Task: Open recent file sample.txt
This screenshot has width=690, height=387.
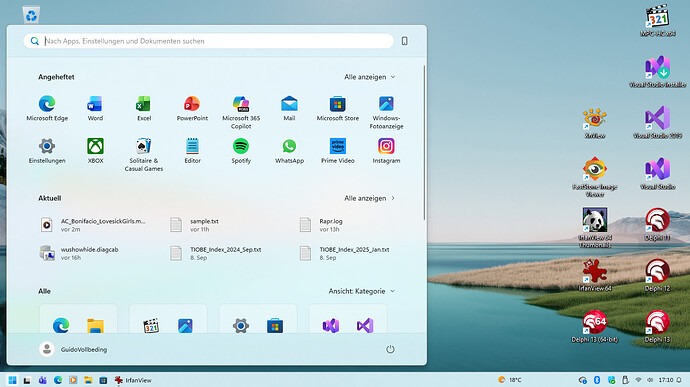Action: (196, 225)
